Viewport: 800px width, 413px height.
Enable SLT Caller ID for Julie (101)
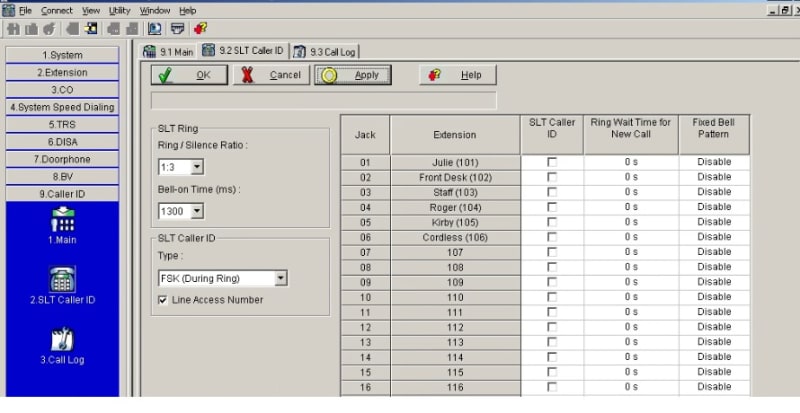coord(552,162)
